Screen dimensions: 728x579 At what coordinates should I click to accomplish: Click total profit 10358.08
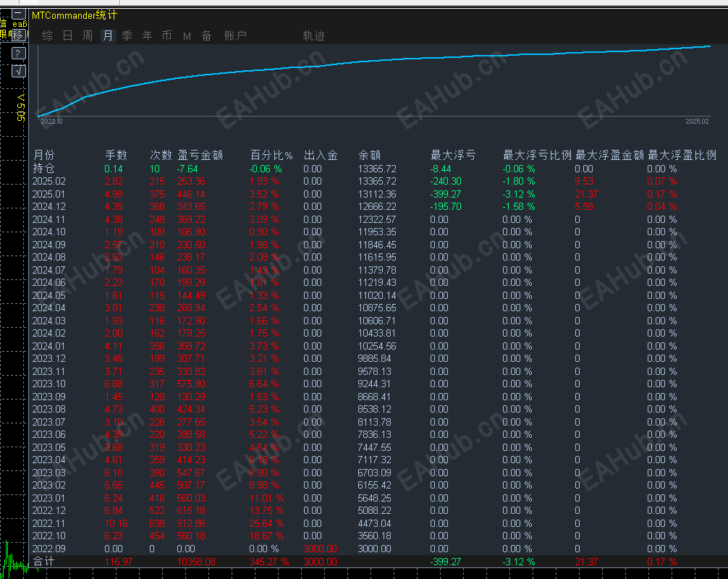click(x=196, y=562)
